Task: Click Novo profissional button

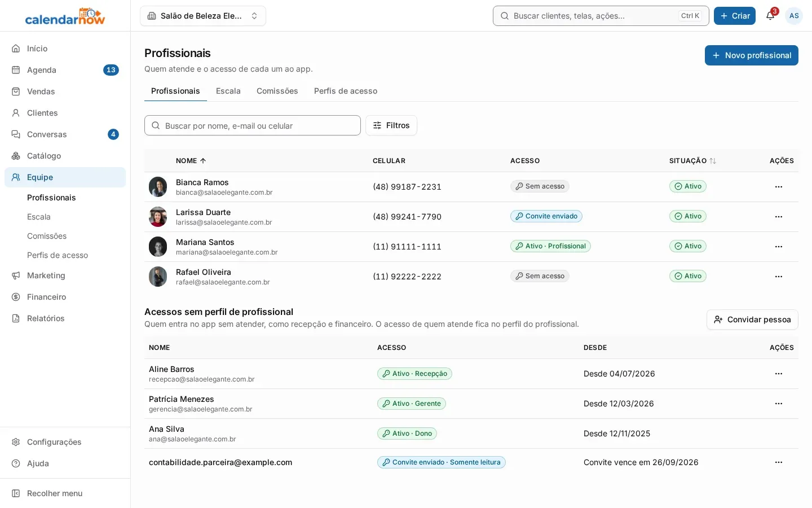Action: coord(752,55)
